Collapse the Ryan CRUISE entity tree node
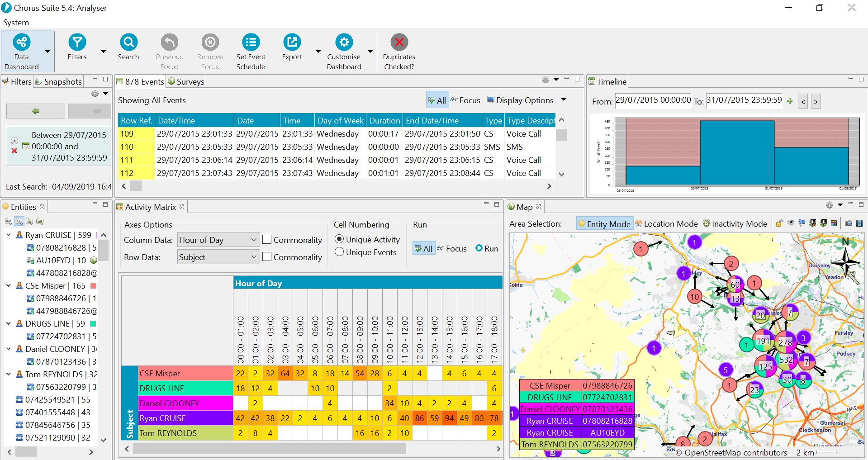Image resolution: width=868 pixels, height=460 pixels. coord(9,235)
